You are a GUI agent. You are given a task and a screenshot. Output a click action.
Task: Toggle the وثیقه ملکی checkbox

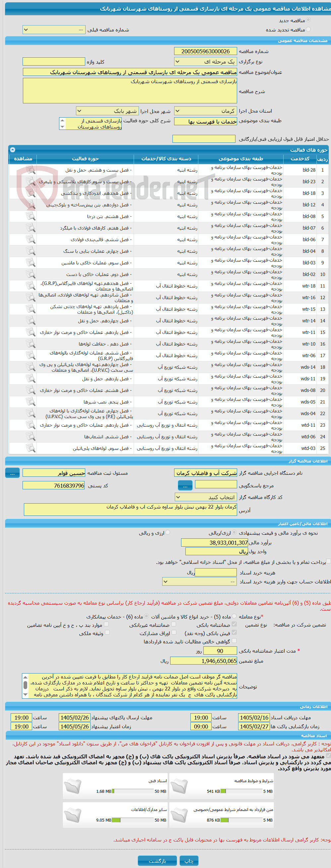(x=107, y=632)
